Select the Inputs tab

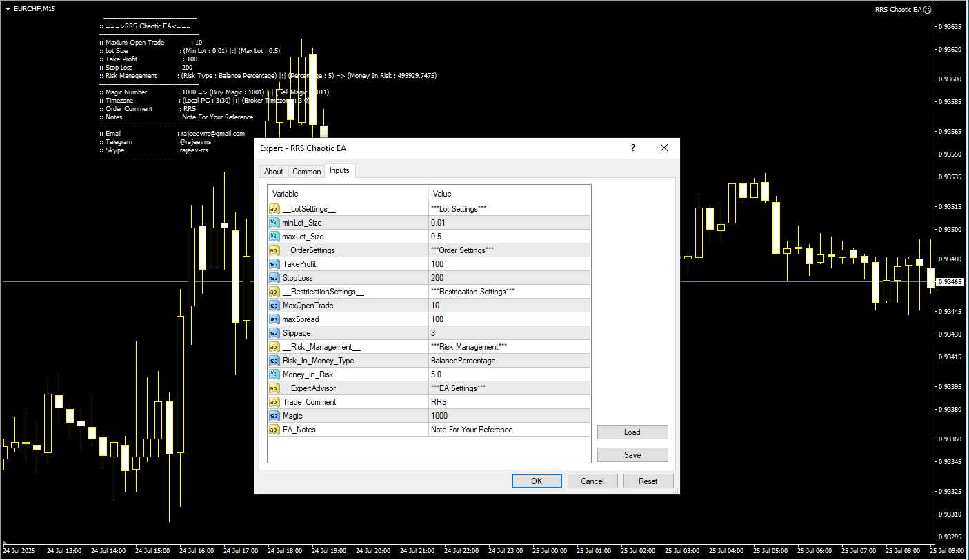pyautogui.click(x=339, y=171)
